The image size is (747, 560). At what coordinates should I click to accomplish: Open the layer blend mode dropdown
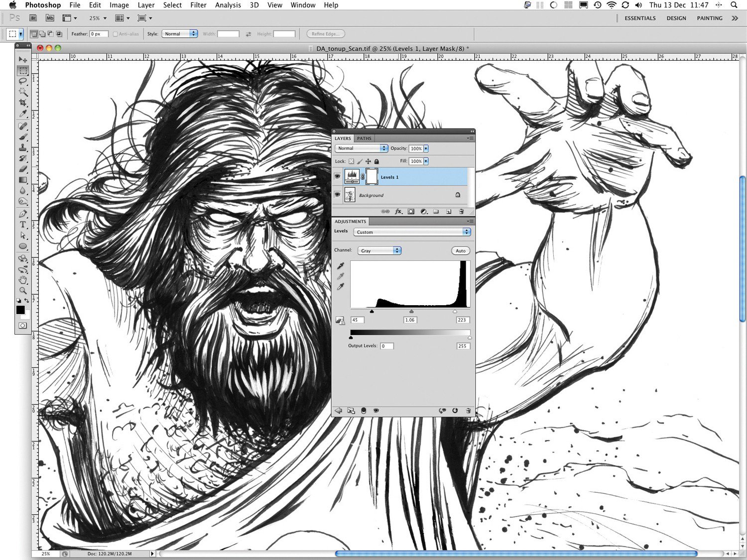pos(361,148)
